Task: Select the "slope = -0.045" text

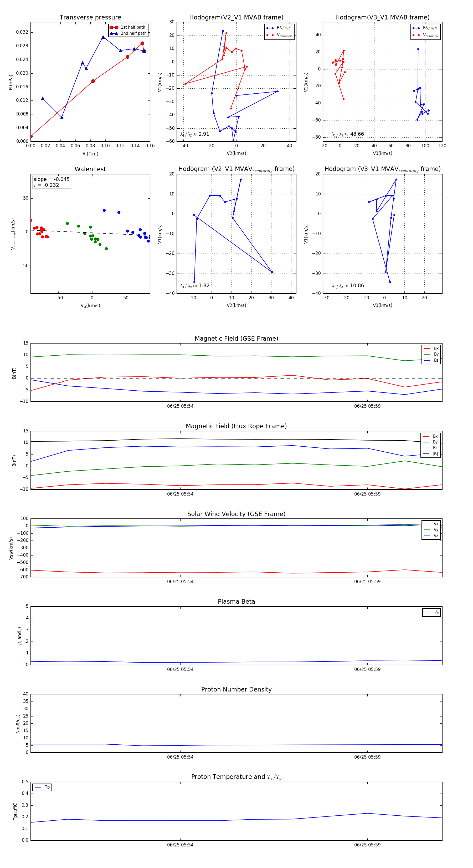Action: point(52,179)
